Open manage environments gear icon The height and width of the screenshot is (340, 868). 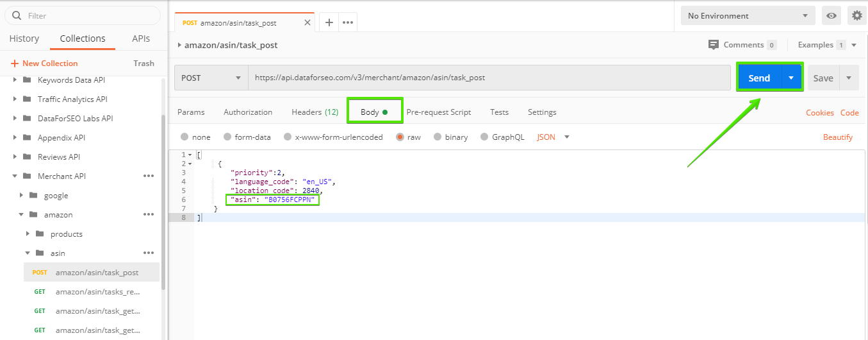tap(857, 15)
